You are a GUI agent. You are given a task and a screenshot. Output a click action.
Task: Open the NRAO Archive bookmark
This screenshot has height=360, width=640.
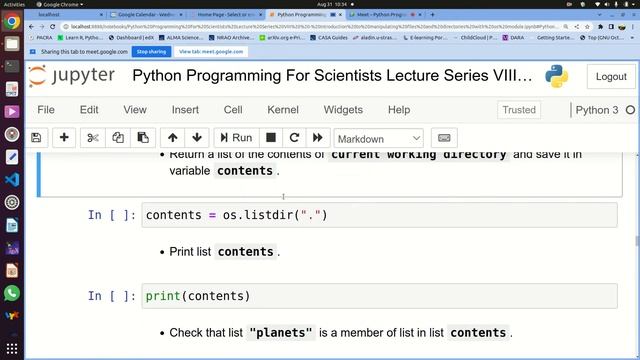[x=231, y=38]
